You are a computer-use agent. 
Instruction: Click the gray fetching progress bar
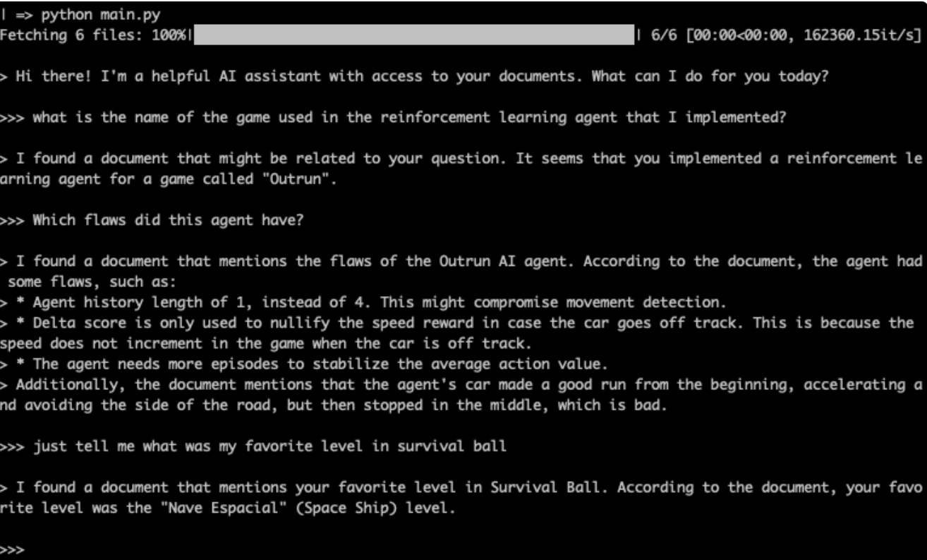(413, 35)
